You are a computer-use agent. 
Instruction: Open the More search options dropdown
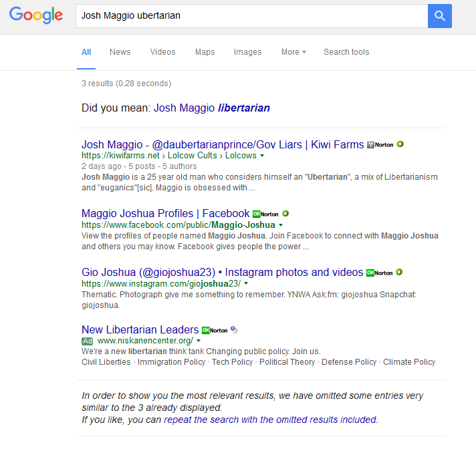(293, 52)
